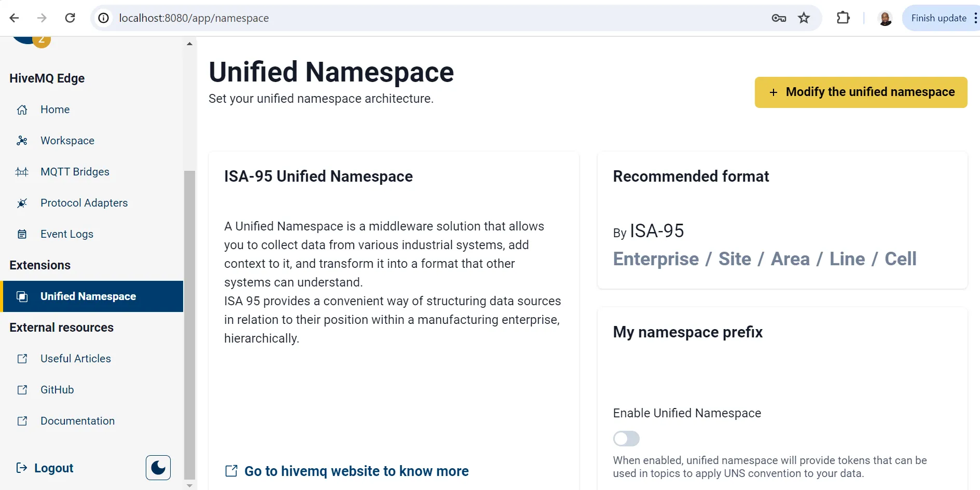
Task: Open the browser extensions puzzle icon
Action: tap(844, 18)
